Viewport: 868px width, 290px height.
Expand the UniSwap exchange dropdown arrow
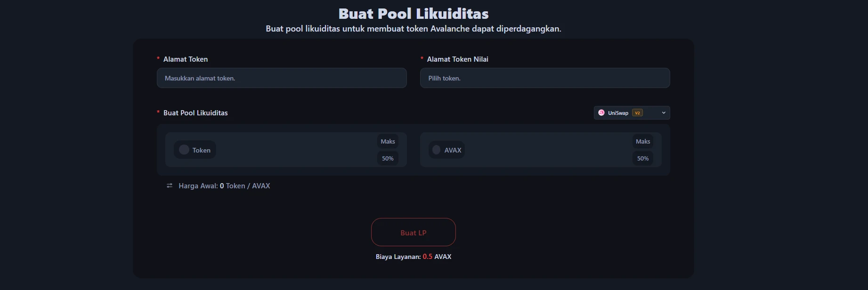pos(664,113)
